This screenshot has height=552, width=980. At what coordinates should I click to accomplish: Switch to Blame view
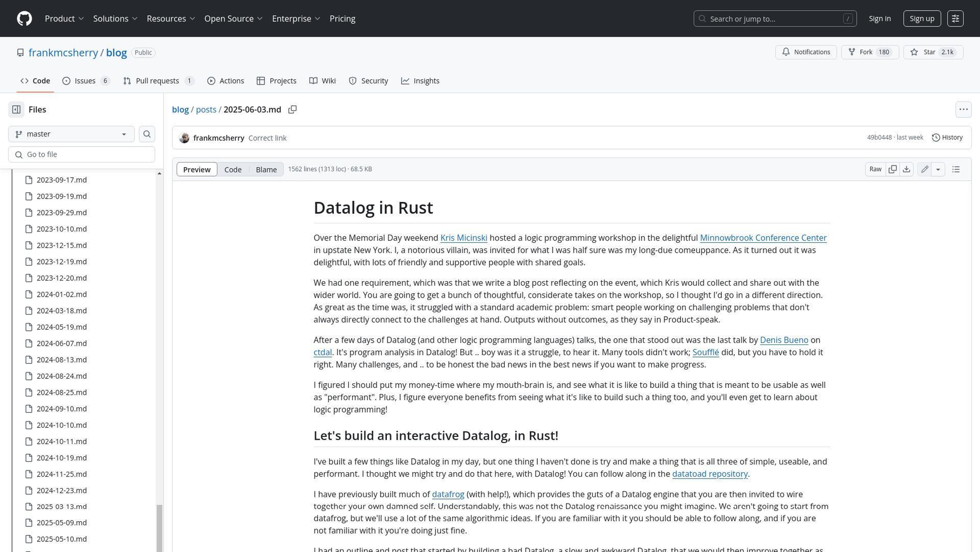coord(266,169)
